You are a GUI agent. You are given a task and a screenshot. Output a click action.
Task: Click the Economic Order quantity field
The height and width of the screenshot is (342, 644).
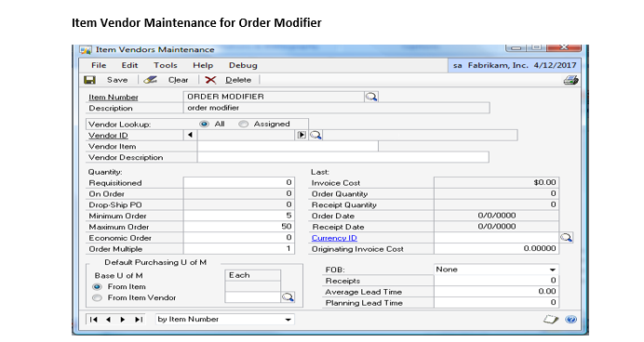238,237
